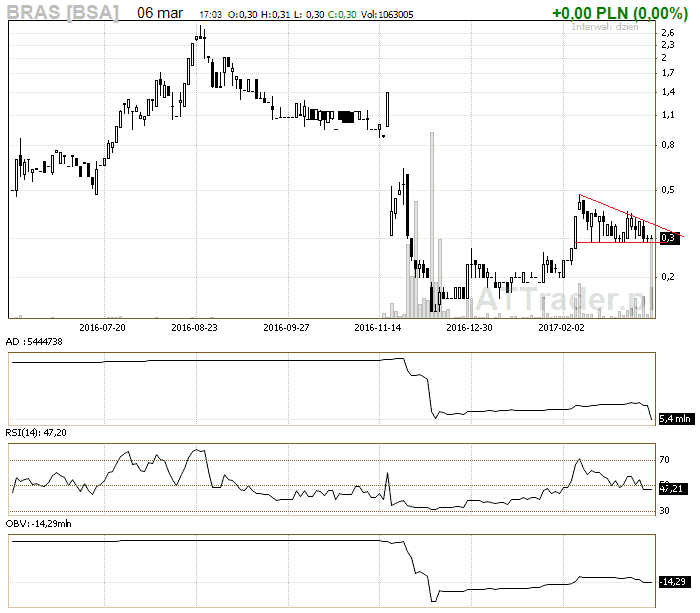Click the 2017-02-02 date on the time axis

[562, 326]
